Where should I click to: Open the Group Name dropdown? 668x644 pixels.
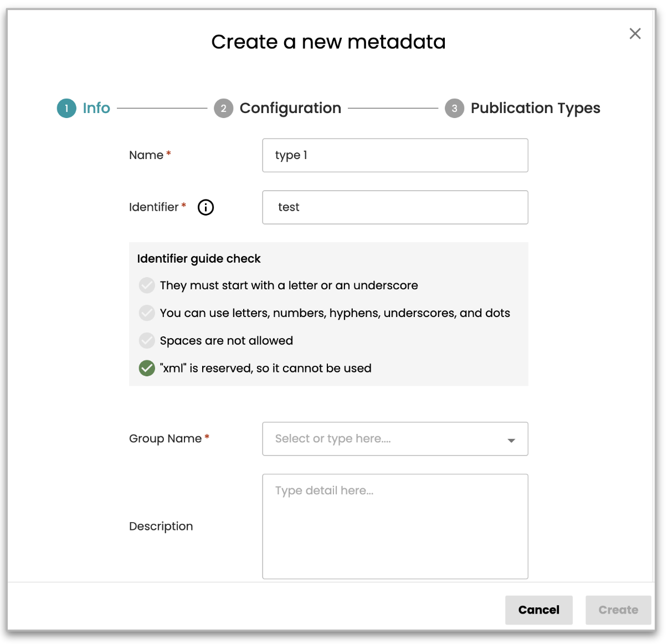[x=395, y=439]
